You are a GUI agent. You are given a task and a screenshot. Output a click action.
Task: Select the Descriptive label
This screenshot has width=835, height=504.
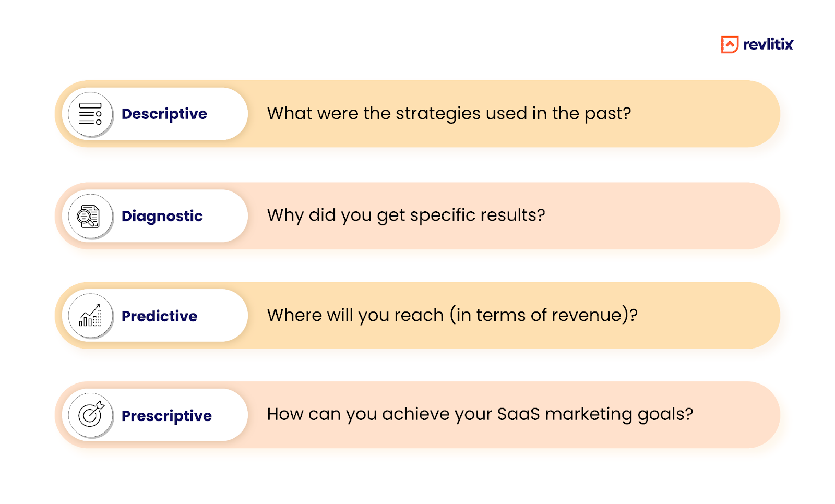pyautogui.click(x=164, y=114)
